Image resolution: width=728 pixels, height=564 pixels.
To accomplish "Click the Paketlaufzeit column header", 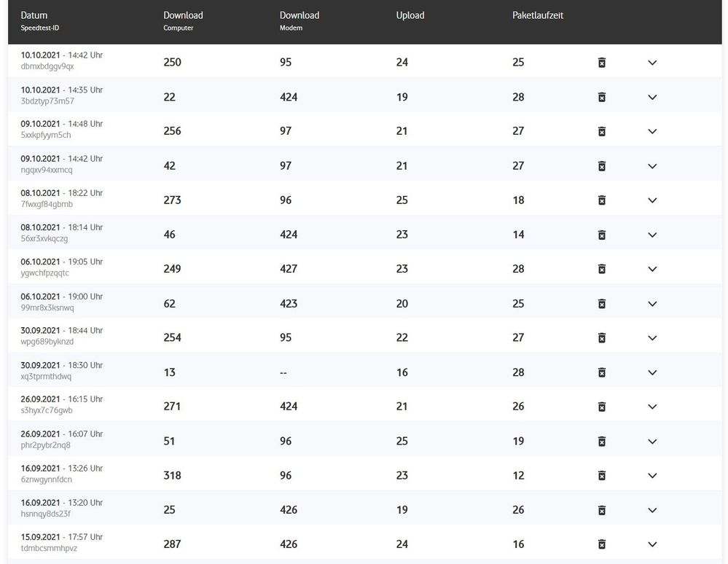I will tap(538, 15).
